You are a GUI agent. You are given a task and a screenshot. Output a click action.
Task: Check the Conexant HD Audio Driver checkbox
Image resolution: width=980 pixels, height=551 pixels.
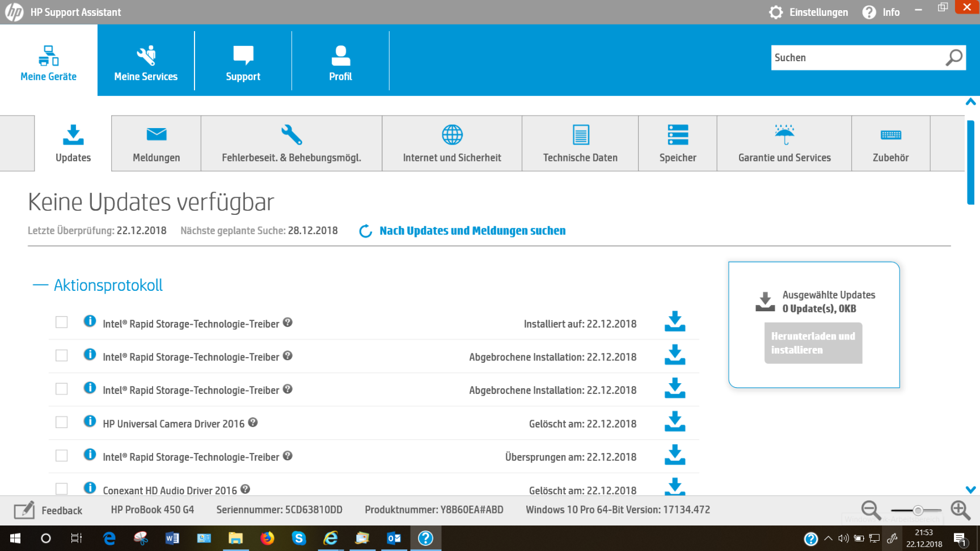point(61,489)
